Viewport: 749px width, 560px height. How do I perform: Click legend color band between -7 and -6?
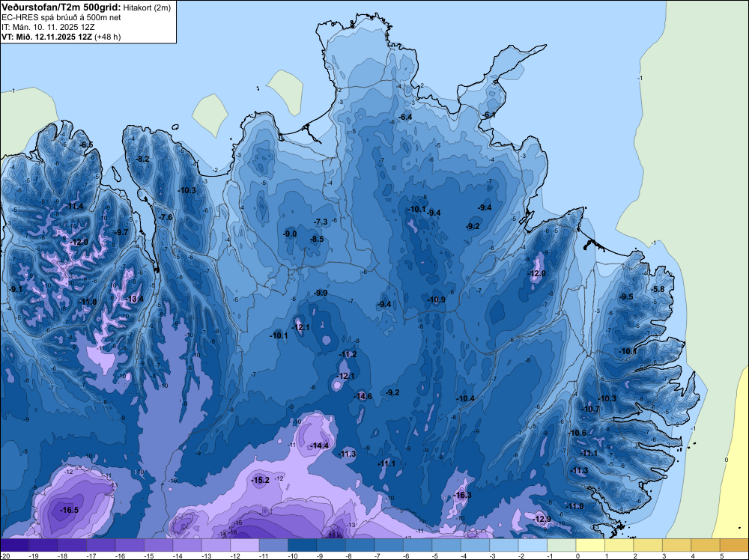click(388, 545)
